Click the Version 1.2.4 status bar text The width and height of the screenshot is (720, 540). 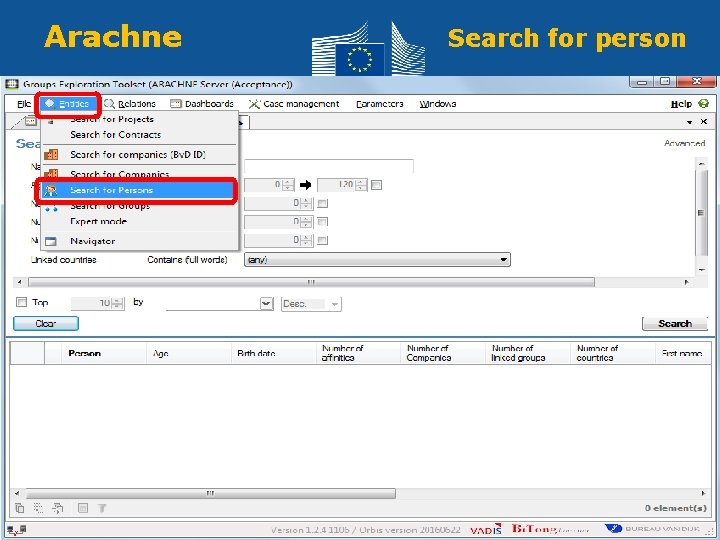click(366, 530)
